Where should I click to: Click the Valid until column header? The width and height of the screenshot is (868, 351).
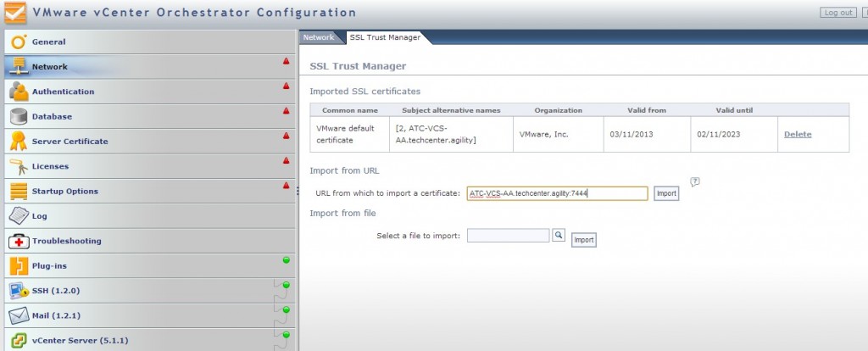[734, 110]
